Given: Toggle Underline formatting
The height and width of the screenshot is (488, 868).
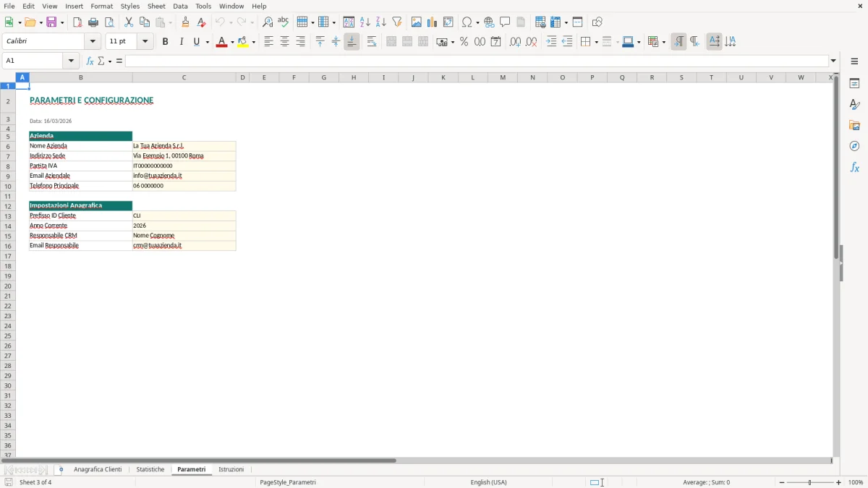Looking at the screenshot, I should tap(196, 42).
